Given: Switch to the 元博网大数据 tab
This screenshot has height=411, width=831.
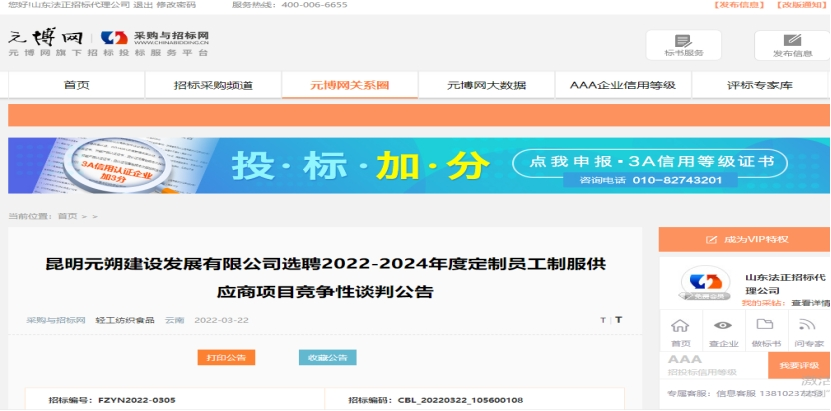Looking at the screenshot, I should tap(486, 86).
